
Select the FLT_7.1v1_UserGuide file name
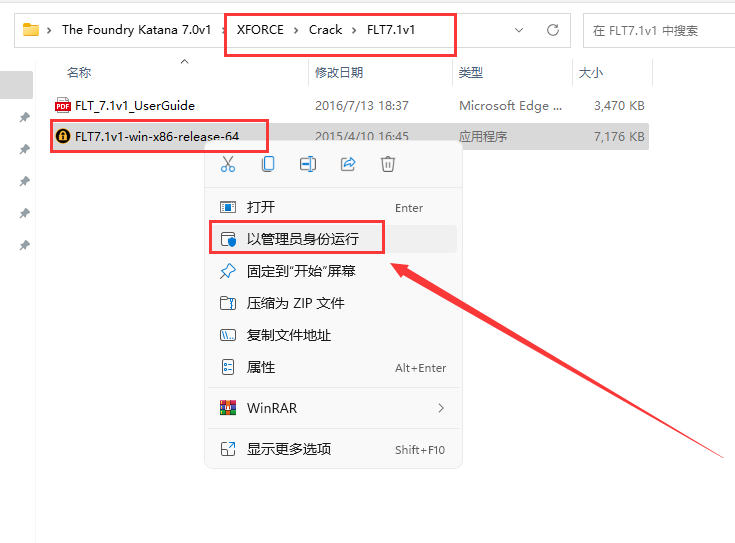[135, 106]
